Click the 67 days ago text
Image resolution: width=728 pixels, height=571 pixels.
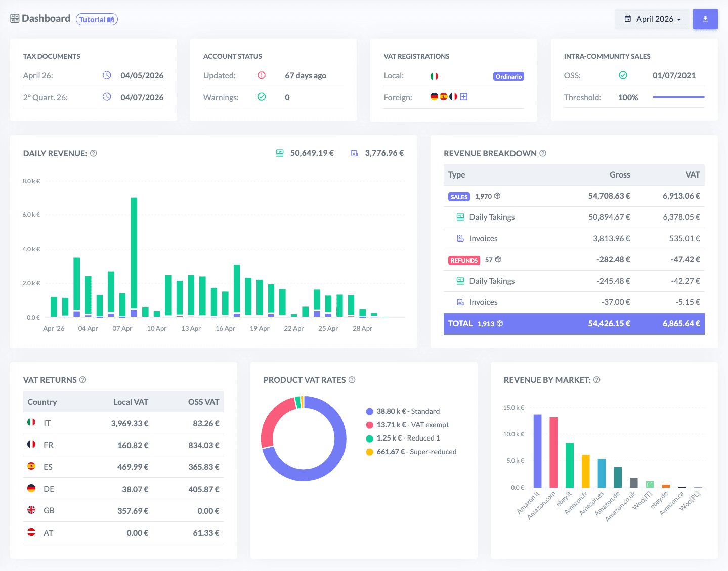306,75
